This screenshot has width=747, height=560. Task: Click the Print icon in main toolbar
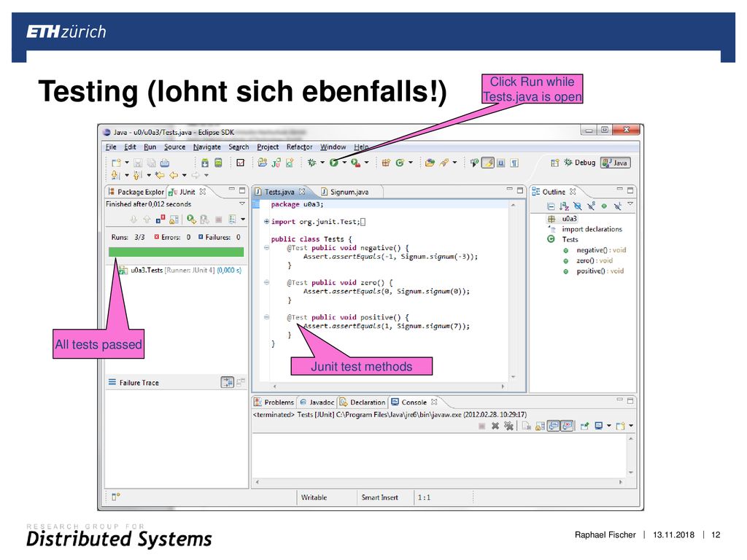coord(164,163)
